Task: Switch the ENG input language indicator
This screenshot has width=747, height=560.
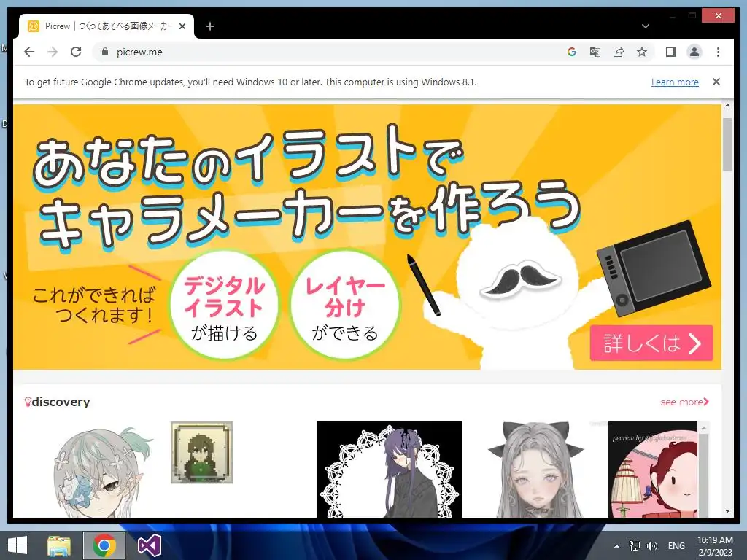Action: 676,546
